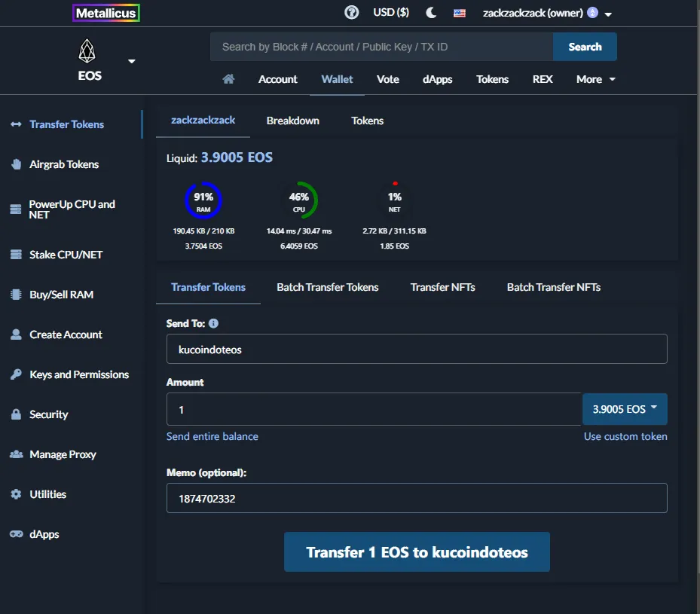
Task: Click the 46% CPU usage gauge
Action: 298,200
